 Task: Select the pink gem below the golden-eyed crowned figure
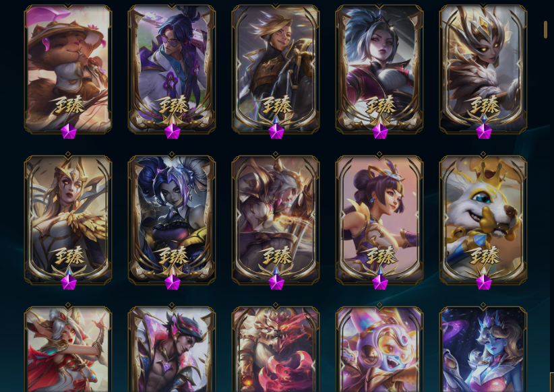(x=484, y=131)
